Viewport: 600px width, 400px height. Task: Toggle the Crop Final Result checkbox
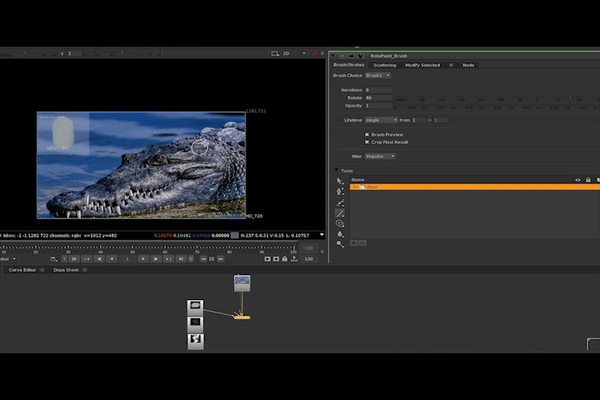(367, 141)
